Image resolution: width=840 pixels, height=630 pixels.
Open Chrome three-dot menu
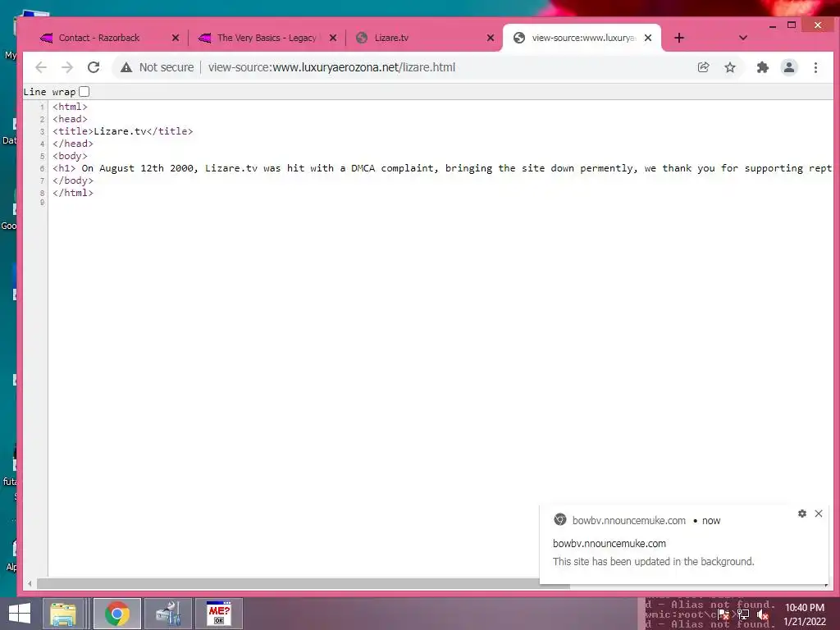coord(815,67)
